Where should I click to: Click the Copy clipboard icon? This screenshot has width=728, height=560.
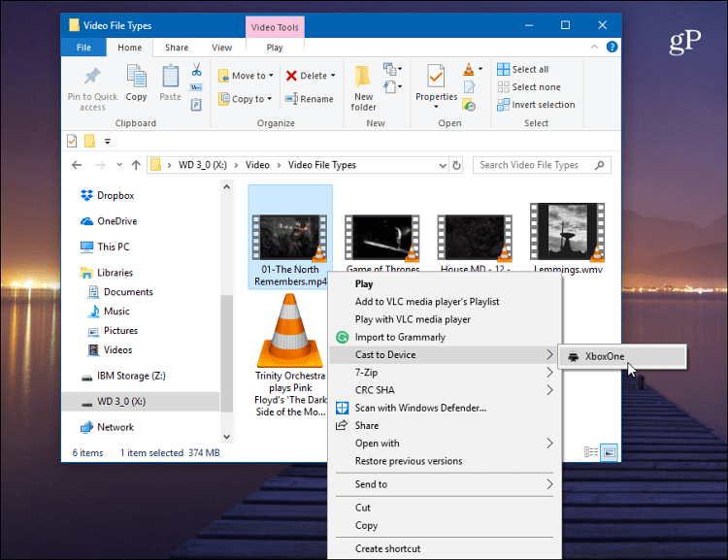[136, 76]
